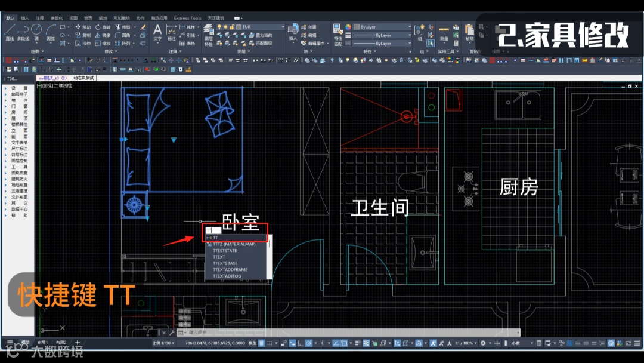The height and width of the screenshot is (363, 644).
Task: Open the scale 比例 1:100 dropdown
Action: point(163,343)
